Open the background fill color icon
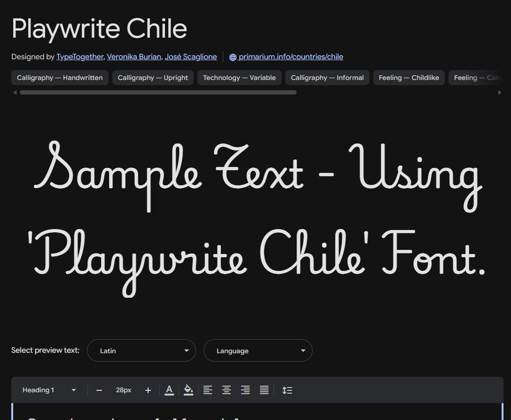The height and width of the screenshot is (420, 511). [x=189, y=390]
